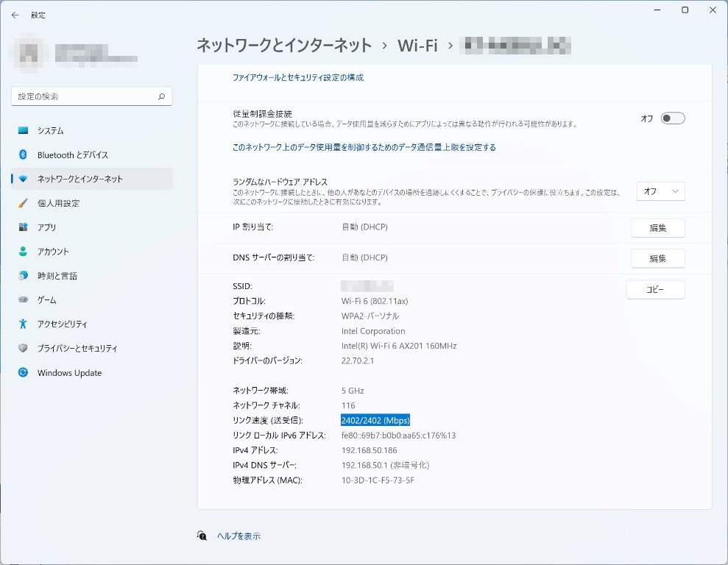Click the コピー button
The height and width of the screenshot is (565, 728).
pyautogui.click(x=655, y=289)
